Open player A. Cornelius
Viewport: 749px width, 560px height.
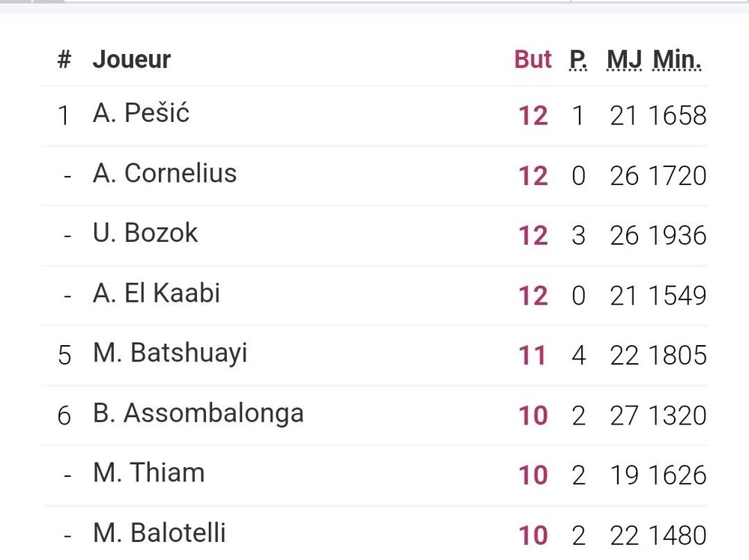[x=165, y=173]
